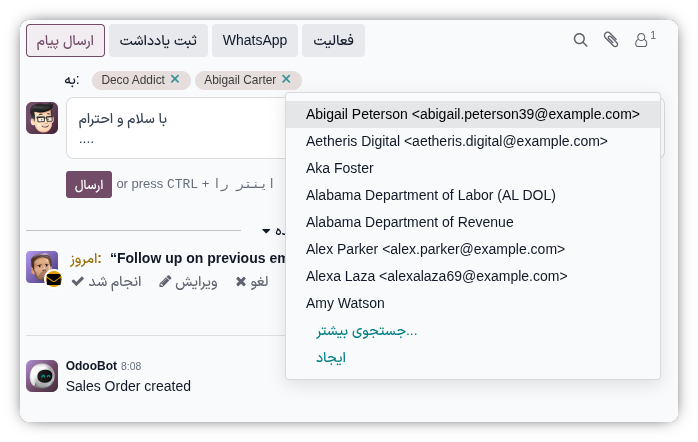The image size is (698, 442).
Task: Click the جستجوی بیشتر... link
Action: [367, 330]
